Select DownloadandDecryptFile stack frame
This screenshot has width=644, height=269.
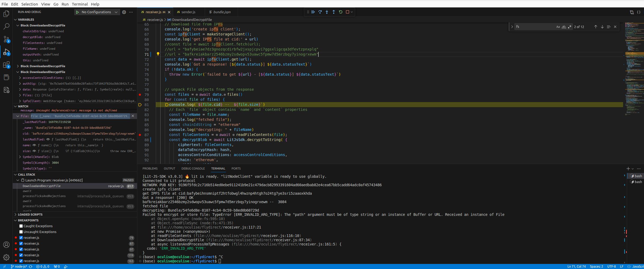click(75, 186)
